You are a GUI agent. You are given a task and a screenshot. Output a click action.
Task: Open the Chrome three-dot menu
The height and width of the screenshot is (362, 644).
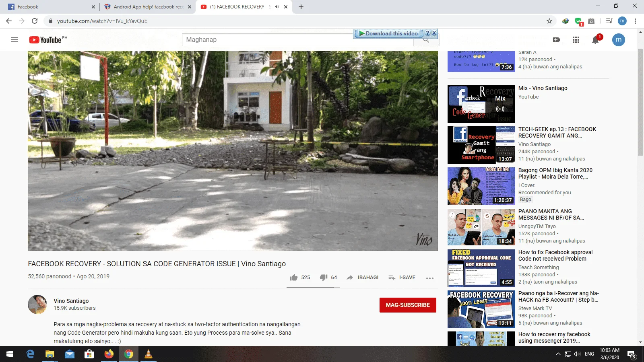click(x=636, y=21)
